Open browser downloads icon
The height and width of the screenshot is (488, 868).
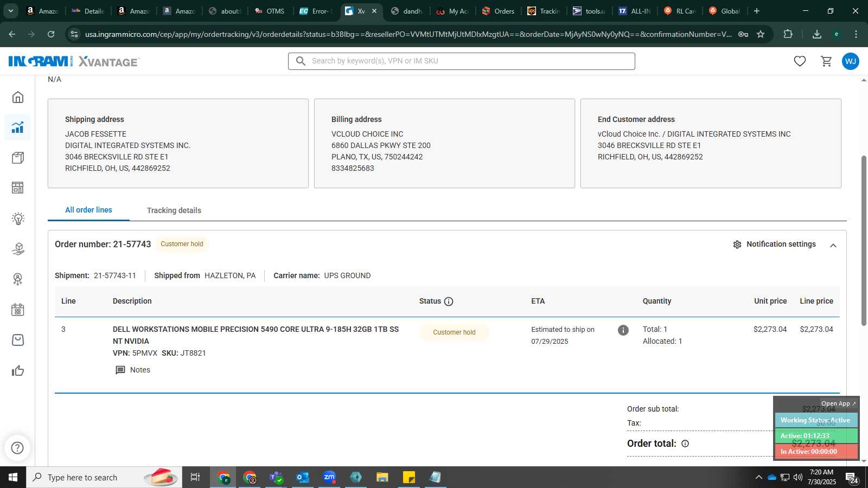pos(817,34)
